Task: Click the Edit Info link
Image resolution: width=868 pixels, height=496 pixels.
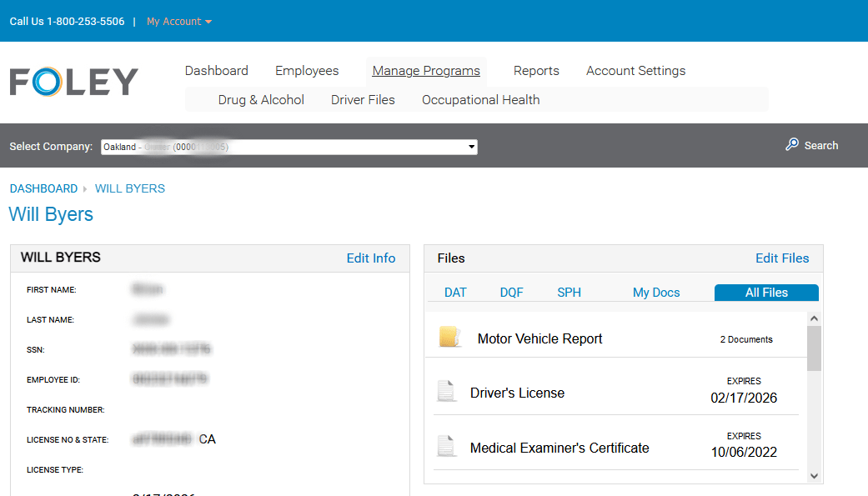Action: click(370, 258)
